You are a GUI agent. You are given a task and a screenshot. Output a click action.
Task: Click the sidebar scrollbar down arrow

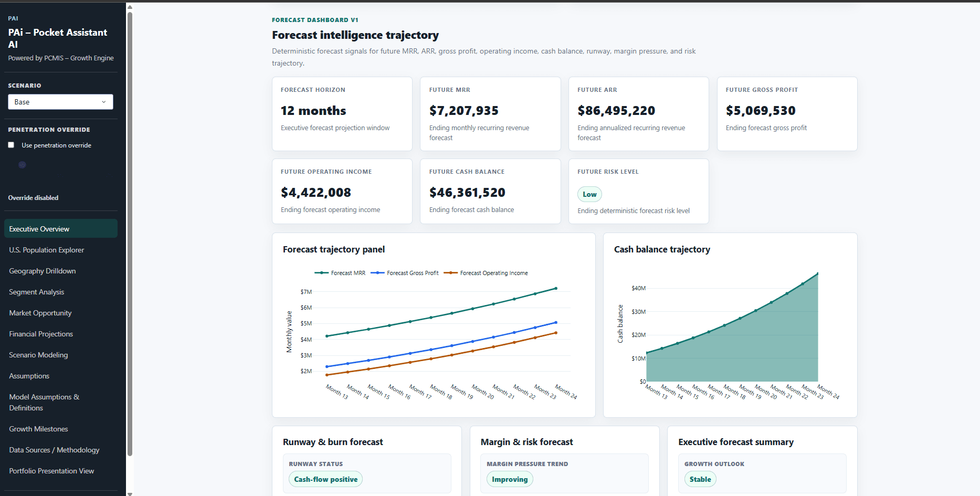coord(130,493)
